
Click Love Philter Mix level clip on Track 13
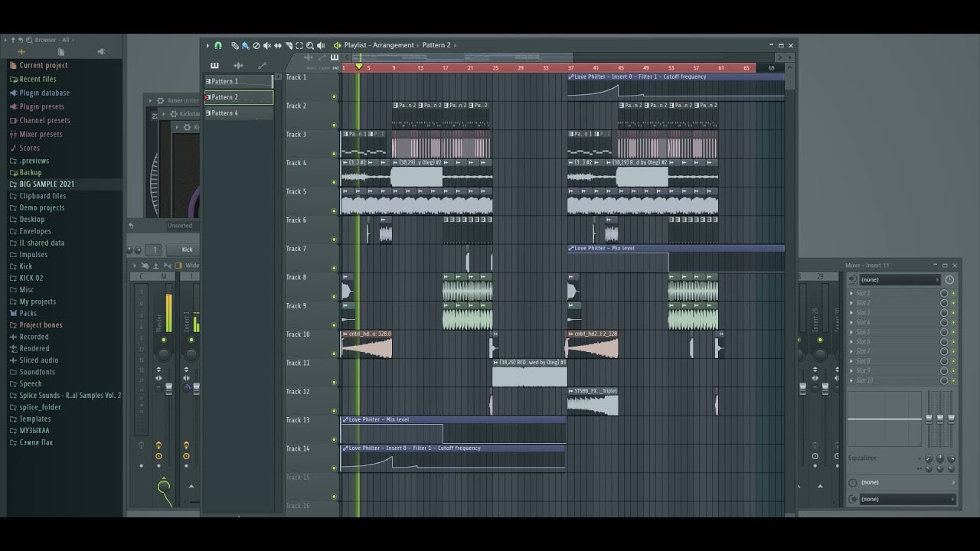[x=453, y=430]
